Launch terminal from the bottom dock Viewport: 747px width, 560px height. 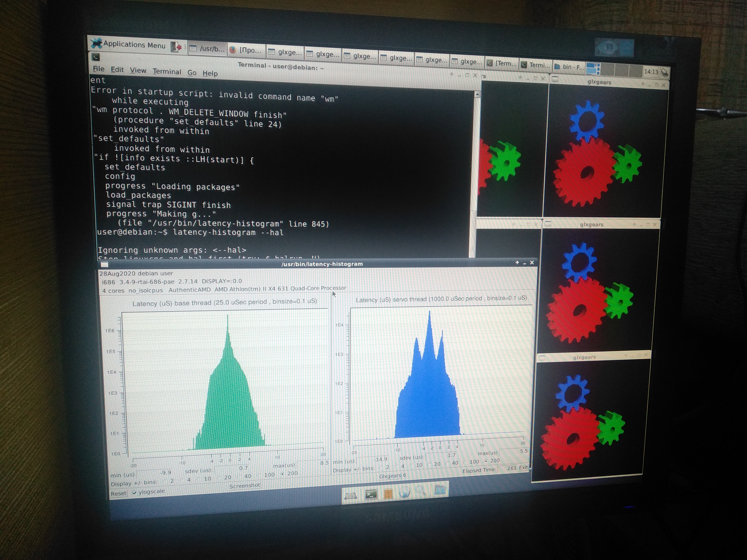click(x=371, y=494)
